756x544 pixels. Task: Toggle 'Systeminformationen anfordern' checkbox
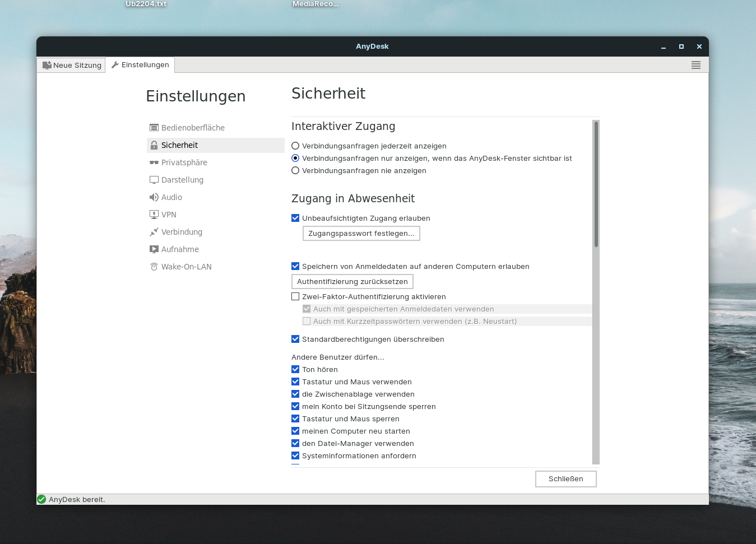[x=295, y=455]
